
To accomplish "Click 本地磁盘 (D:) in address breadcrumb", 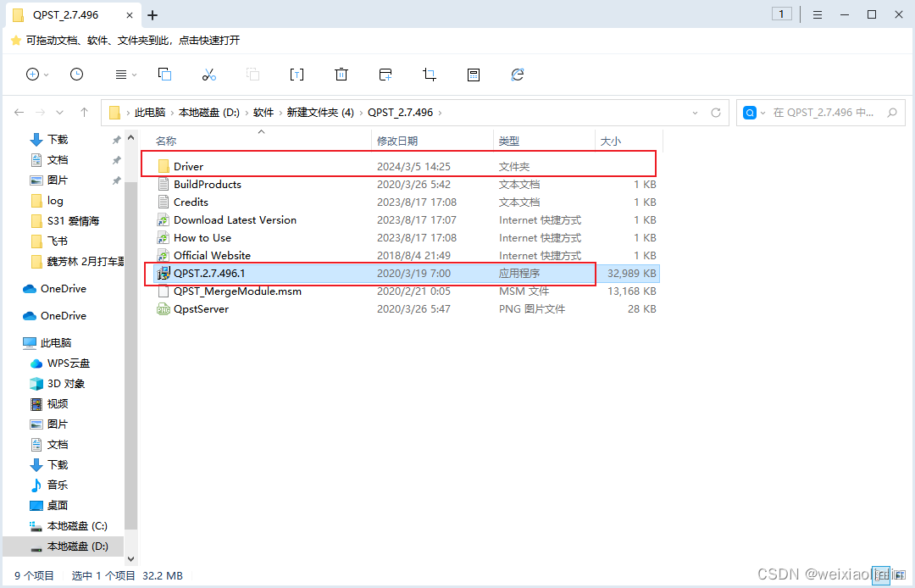I will click(209, 113).
